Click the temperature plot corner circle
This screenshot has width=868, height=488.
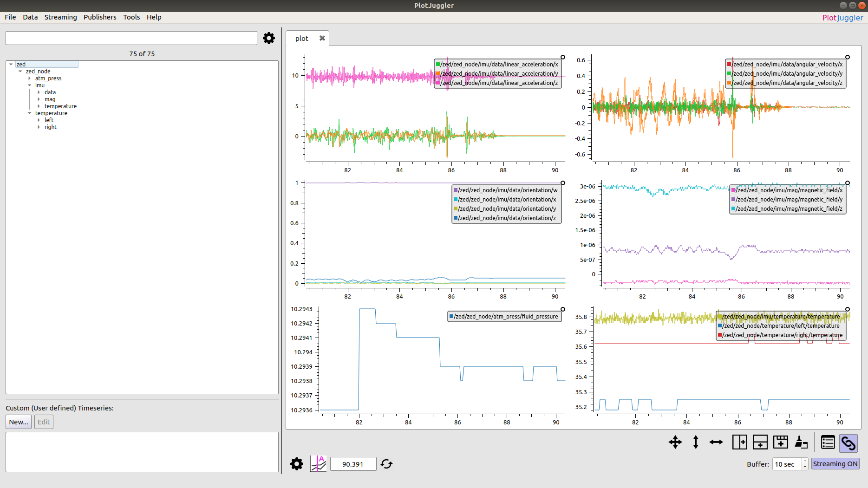(x=848, y=309)
